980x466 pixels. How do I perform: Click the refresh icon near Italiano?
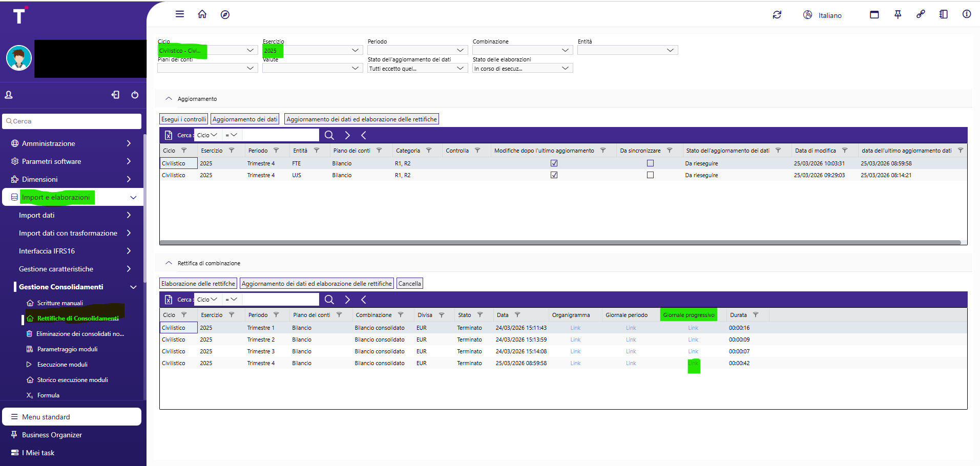(777, 15)
